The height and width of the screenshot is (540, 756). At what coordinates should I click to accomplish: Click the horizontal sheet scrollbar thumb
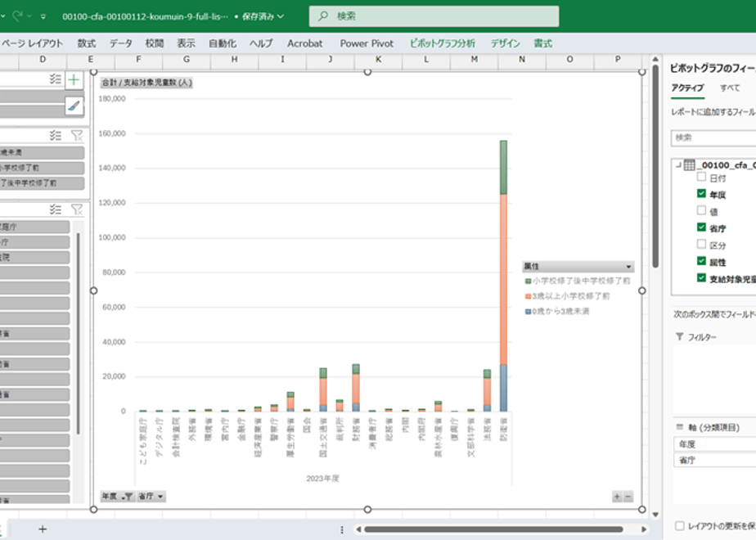pos(493,529)
